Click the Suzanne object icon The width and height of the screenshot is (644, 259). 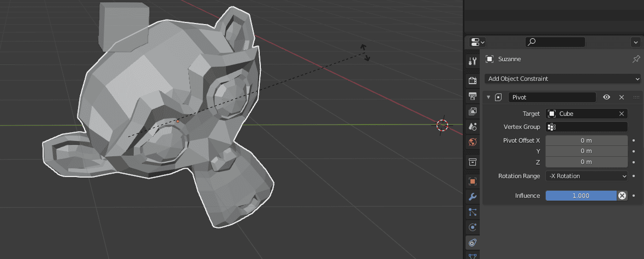click(489, 59)
